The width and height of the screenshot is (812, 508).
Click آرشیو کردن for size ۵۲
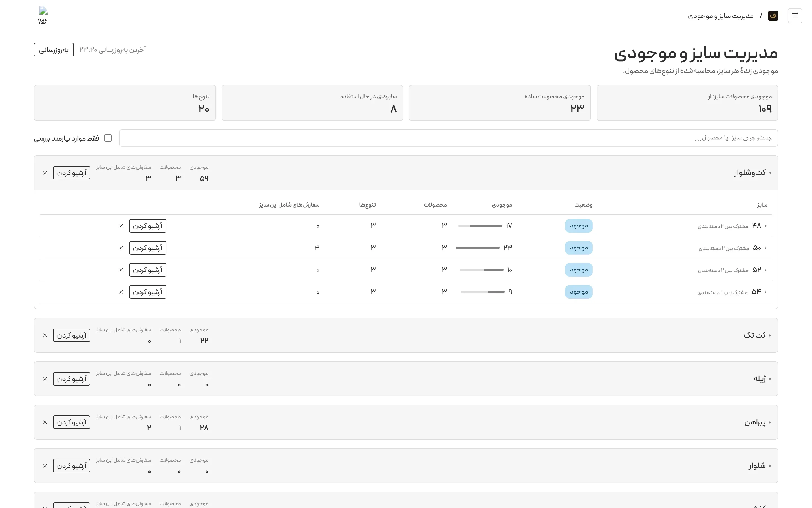coord(148,270)
